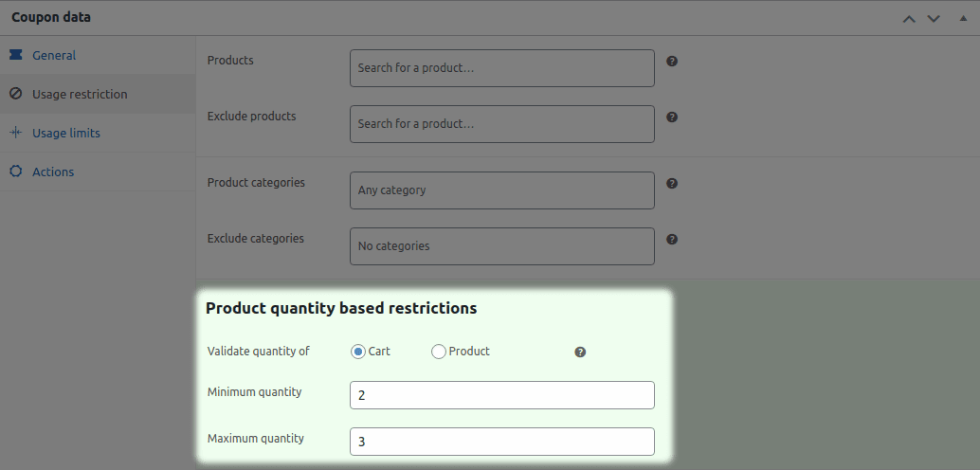Screen dimensions: 980x470
Task: Open the Actions tab
Action: coord(98,172)
